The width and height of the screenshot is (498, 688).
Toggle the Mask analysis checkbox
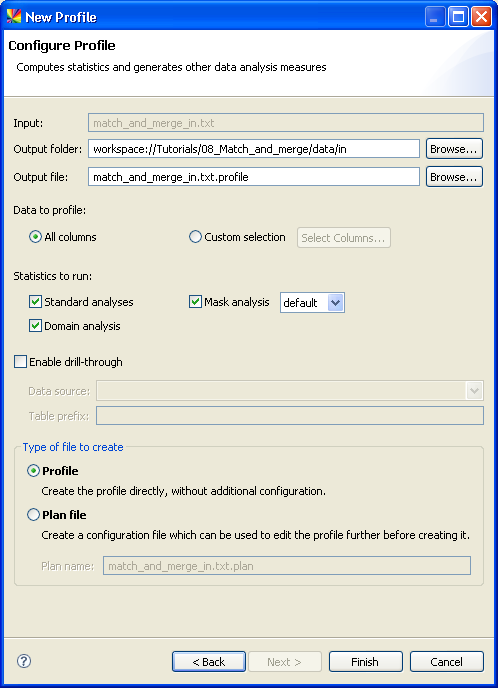[195, 302]
